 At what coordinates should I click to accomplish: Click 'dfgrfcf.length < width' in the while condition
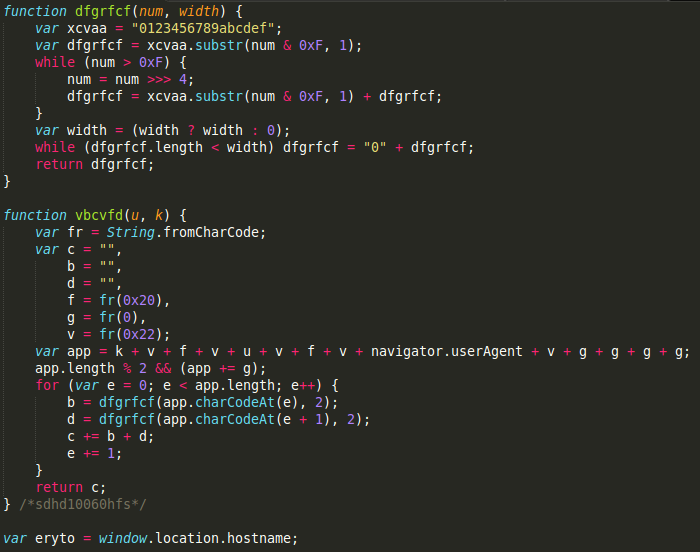click(179, 147)
